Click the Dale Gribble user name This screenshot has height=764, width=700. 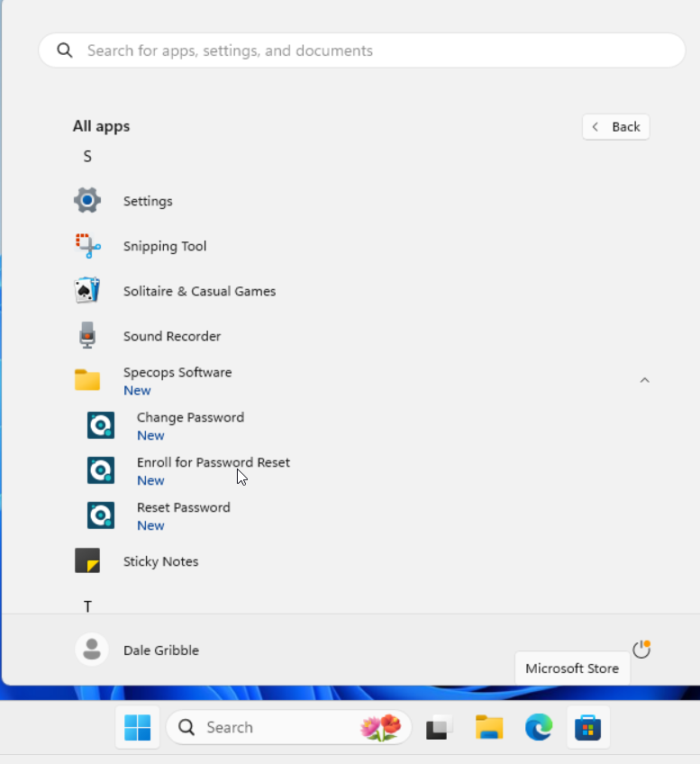coord(160,650)
